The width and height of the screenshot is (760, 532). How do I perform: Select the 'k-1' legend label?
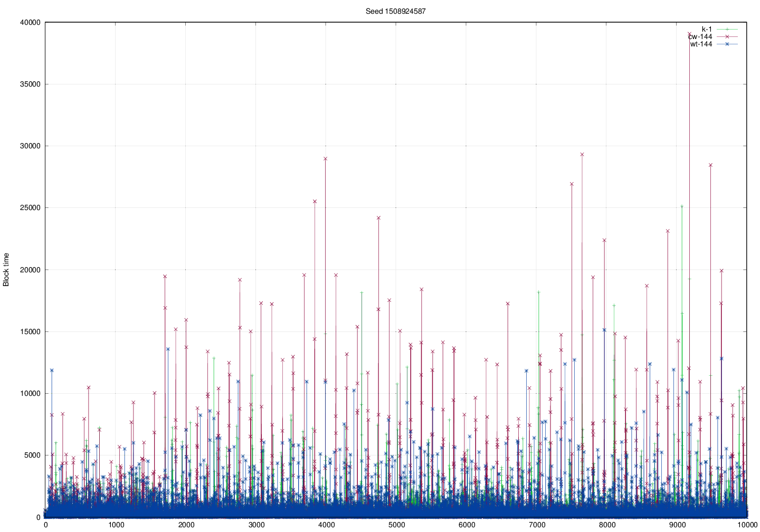tap(706, 29)
